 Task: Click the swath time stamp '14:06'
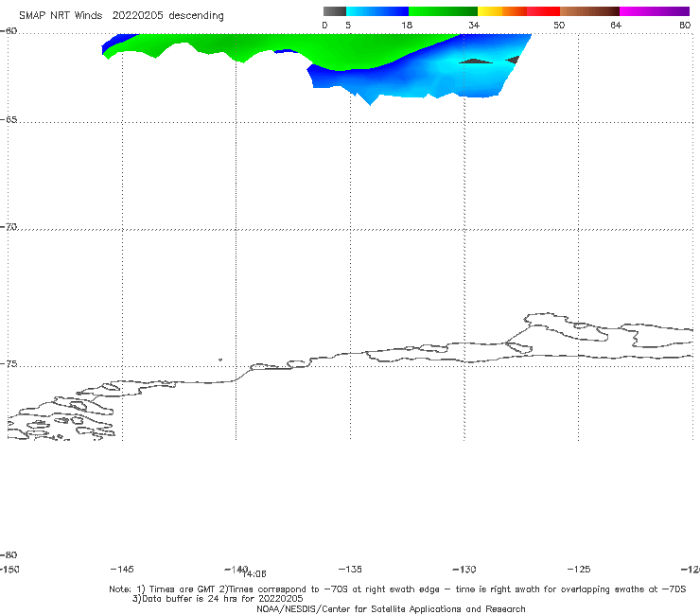point(254,574)
